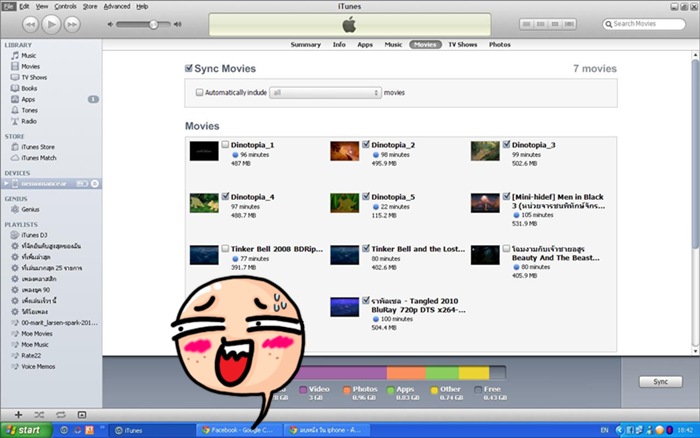Image resolution: width=700 pixels, height=438 pixels.
Task: Open Apps in the Library sidebar
Action: 28,99
